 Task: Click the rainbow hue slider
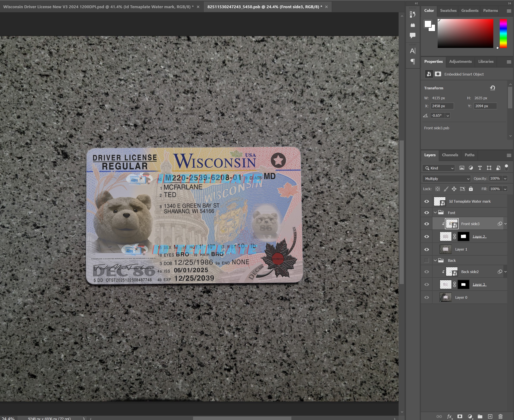(503, 33)
